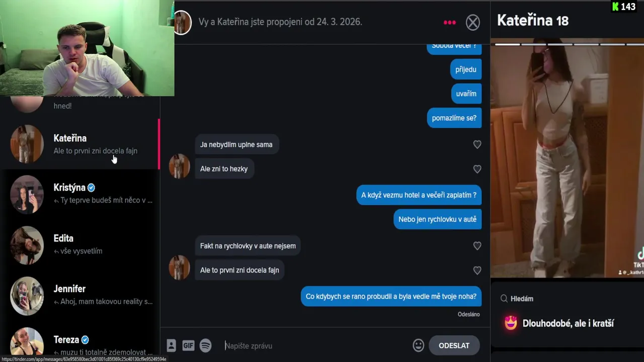Open the contact card icon beside GIF
The width and height of the screenshot is (644, 362).
point(171,345)
